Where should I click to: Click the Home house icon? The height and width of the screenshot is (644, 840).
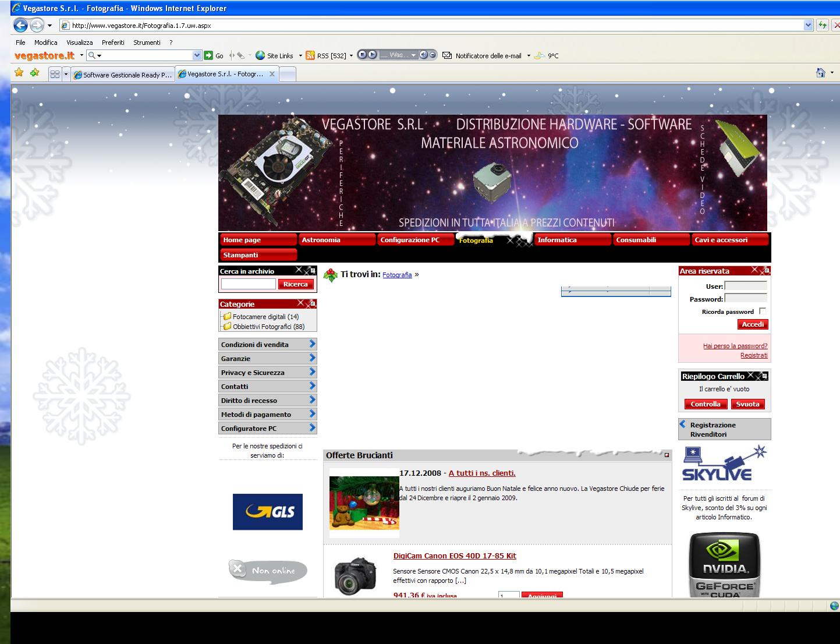[821, 73]
